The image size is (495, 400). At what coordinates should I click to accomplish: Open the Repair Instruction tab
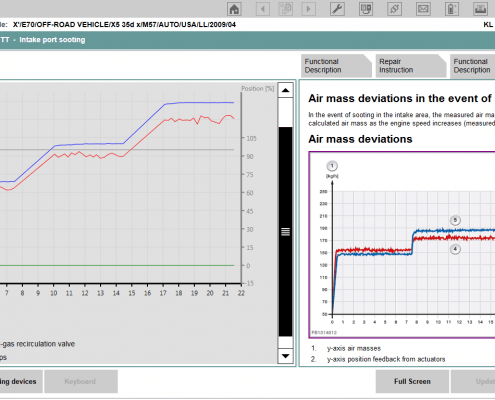(x=411, y=66)
